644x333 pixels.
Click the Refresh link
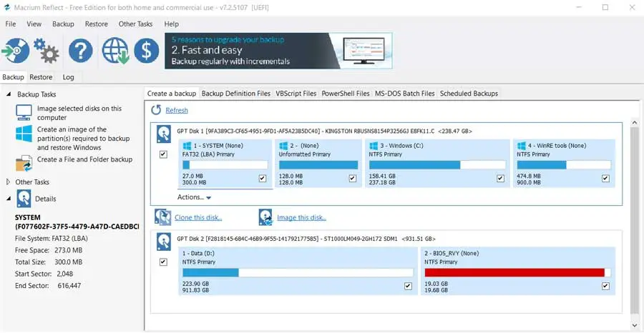click(x=177, y=110)
